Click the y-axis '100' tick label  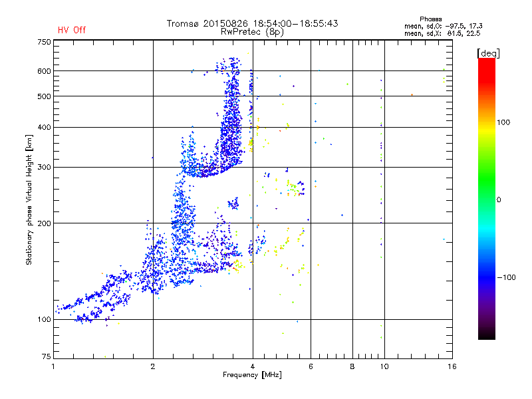pyautogui.click(x=44, y=320)
